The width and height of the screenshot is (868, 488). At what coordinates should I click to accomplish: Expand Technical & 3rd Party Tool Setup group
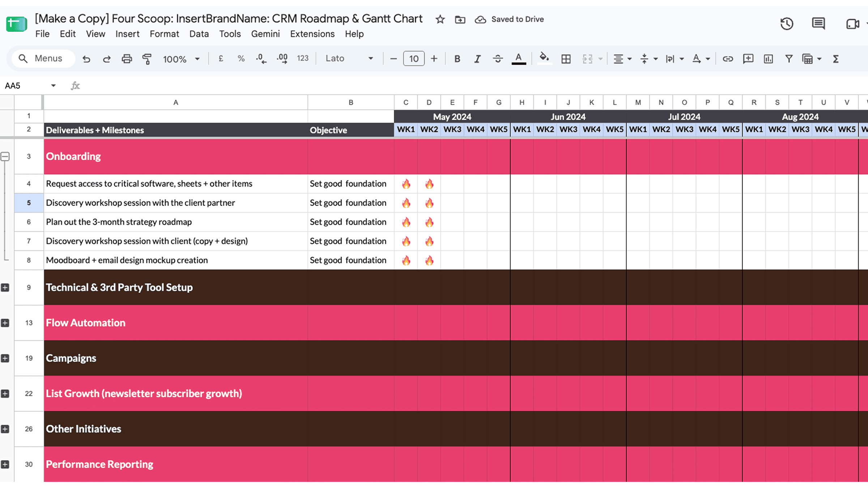click(5, 288)
